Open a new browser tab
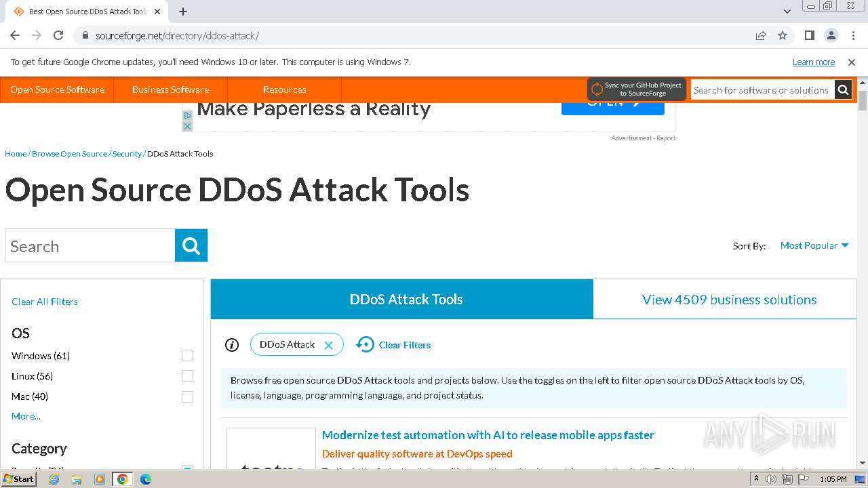 [x=183, y=12]
